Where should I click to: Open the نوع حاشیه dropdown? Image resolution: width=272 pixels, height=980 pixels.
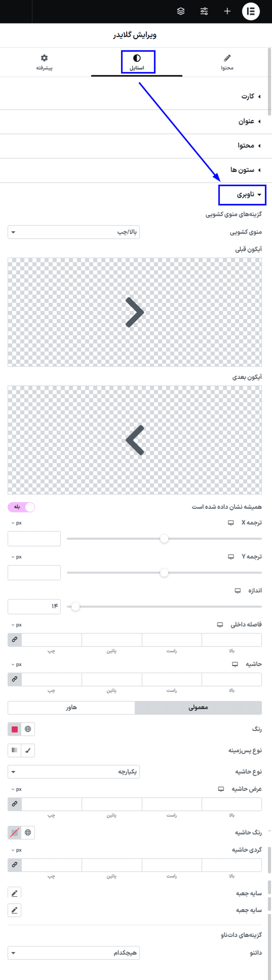[74, 772]
